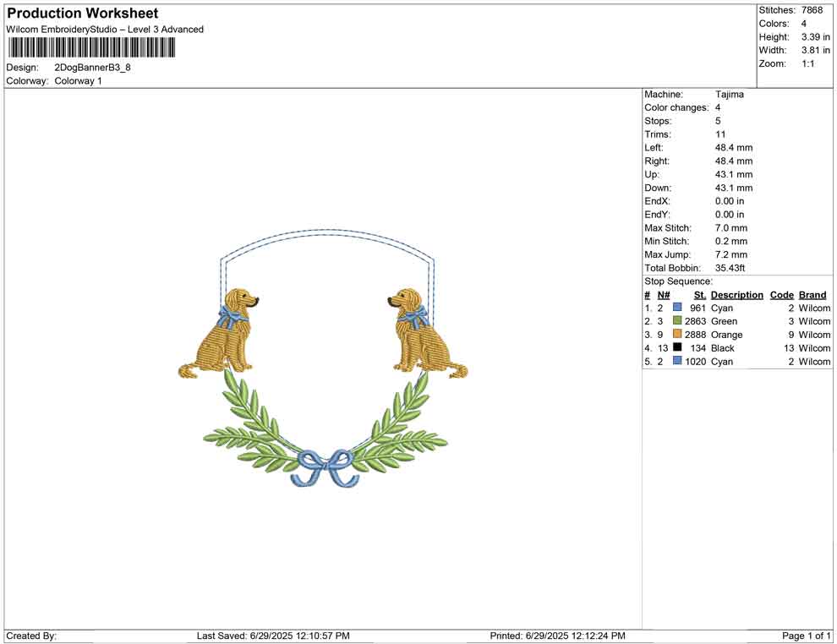The image size is (837, 644).
Task: Click the right embroidered dog
Action: [428, 332]
